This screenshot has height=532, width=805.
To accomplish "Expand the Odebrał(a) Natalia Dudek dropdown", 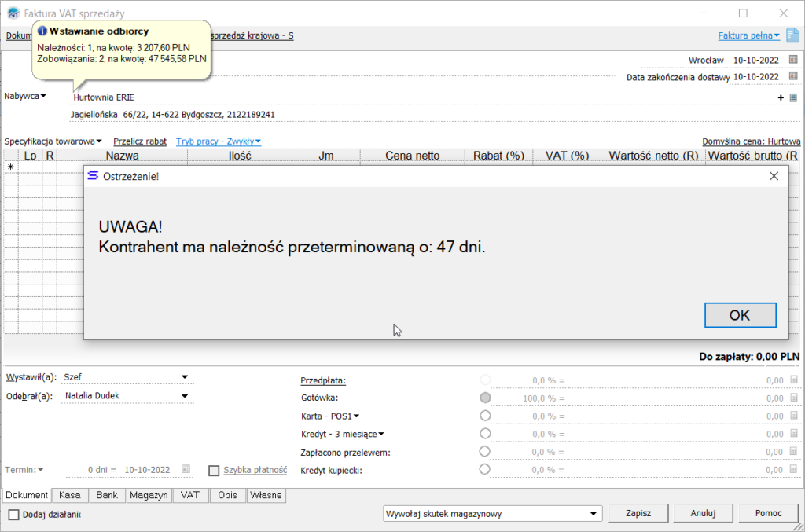I will pos(185,396).
